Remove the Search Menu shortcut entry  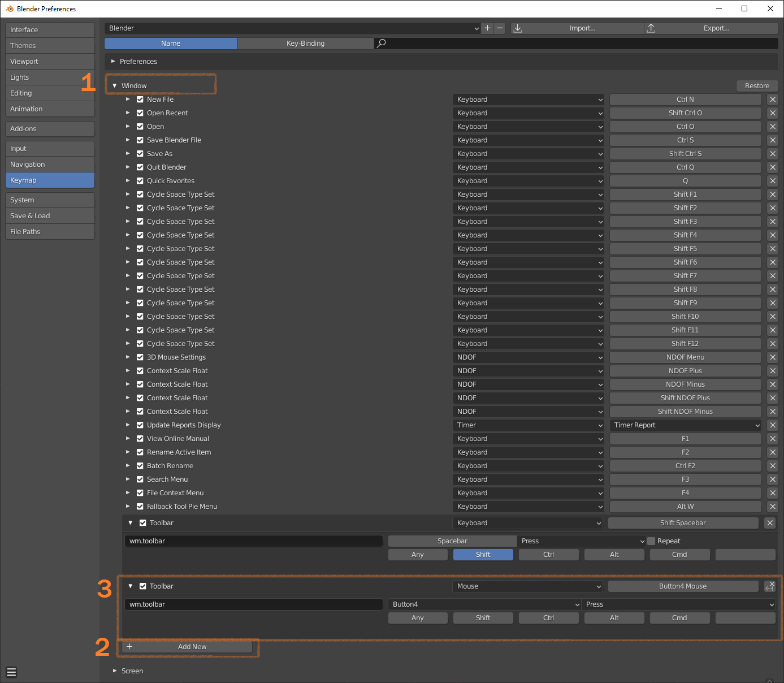click(x=773, y=479)
